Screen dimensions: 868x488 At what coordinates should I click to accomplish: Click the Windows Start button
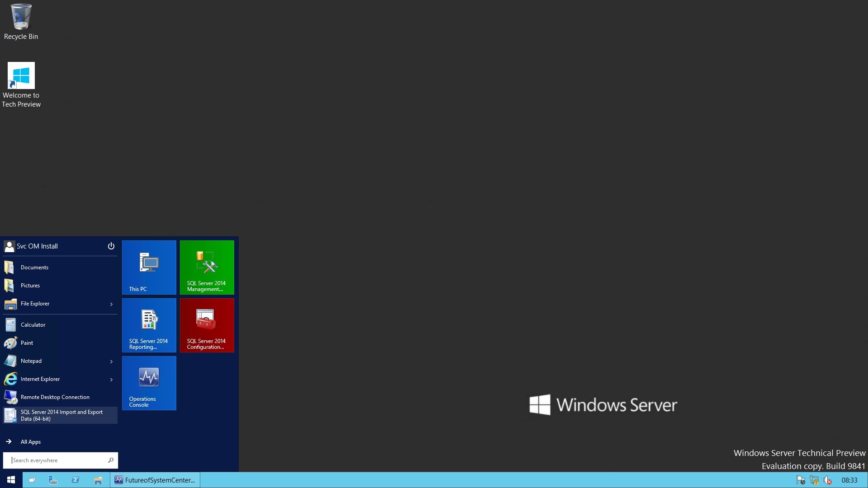coord(11,480)
